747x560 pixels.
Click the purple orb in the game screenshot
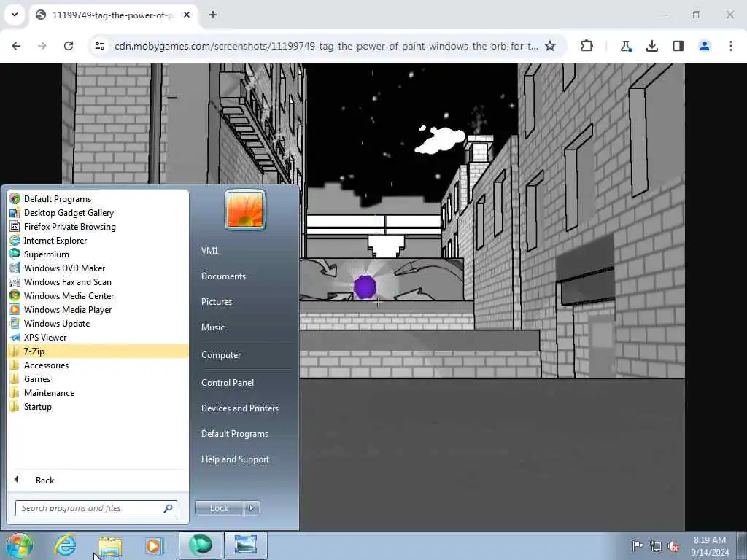pyautogui.click(x=365, y=287)
